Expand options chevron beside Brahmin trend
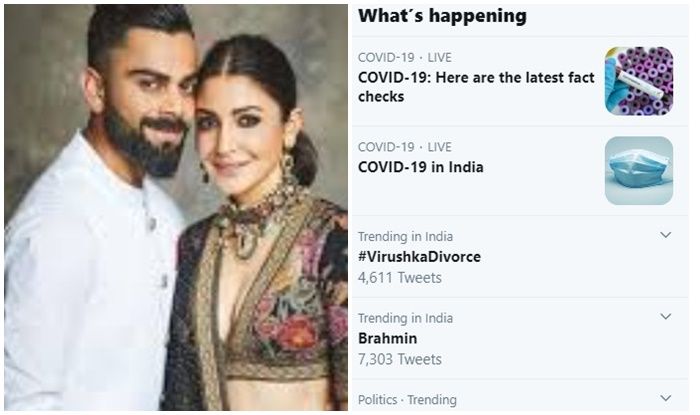Image resolution: width=700 pixels, height=415 pixels. point(666,316)
